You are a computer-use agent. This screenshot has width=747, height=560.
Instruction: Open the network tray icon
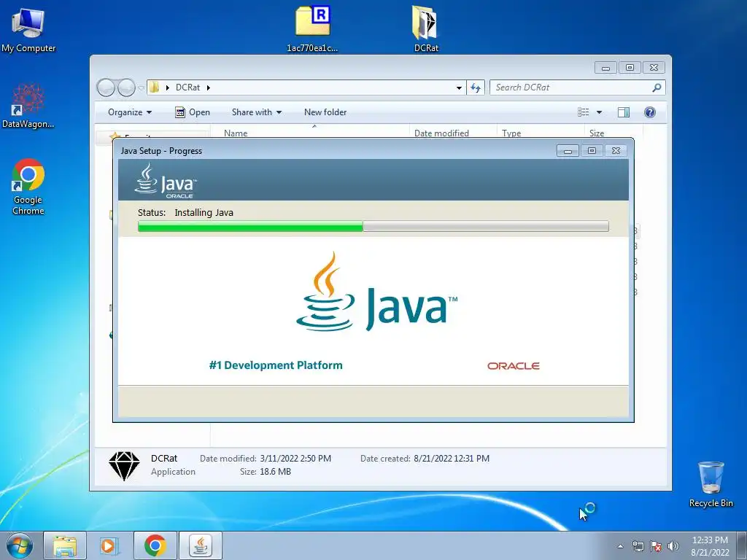[638, 546]
